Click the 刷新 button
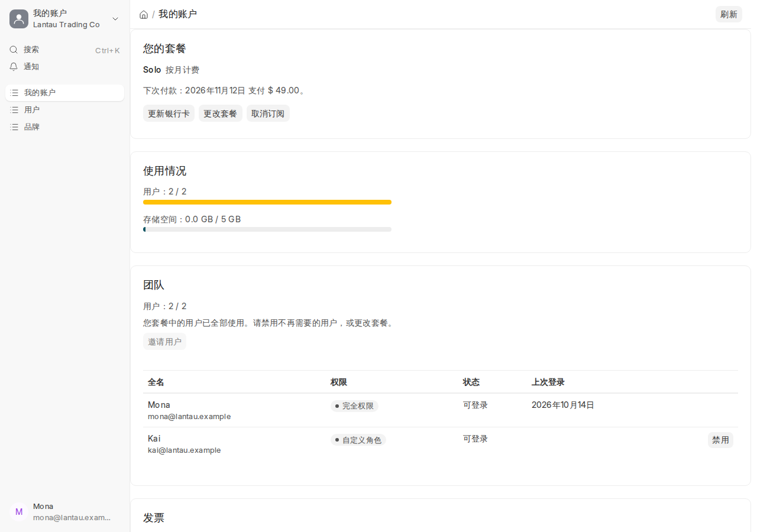This screenshot has width=757, height=532. (729, 14)
